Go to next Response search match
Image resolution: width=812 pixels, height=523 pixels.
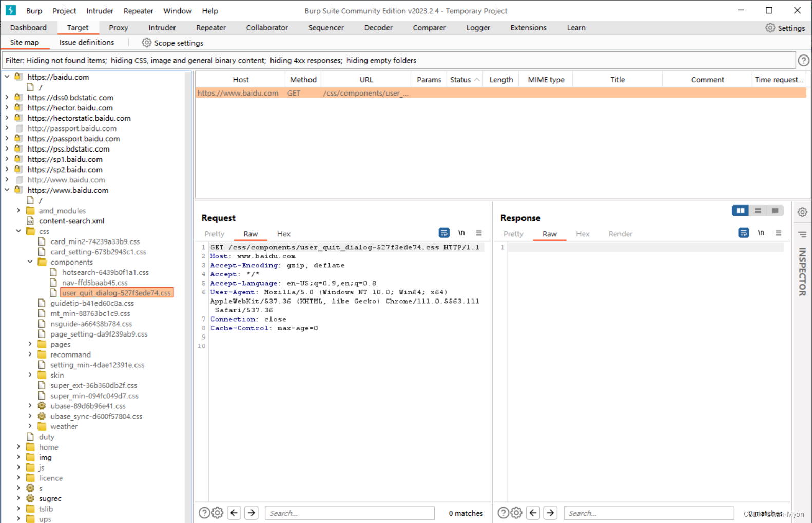550,513
